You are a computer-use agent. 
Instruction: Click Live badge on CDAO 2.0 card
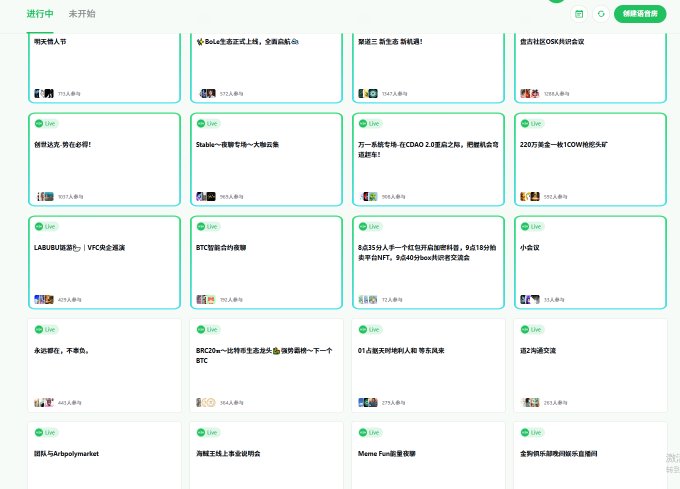370,124
